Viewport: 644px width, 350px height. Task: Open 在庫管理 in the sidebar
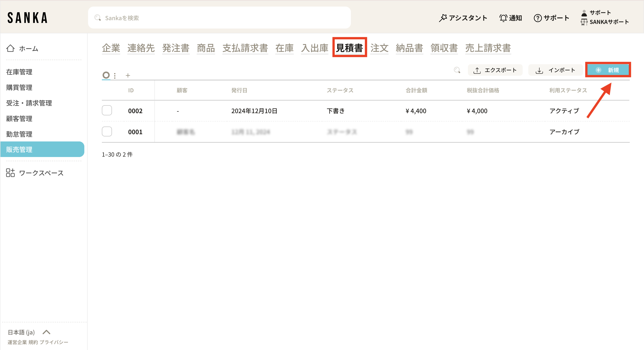(19, 72)
